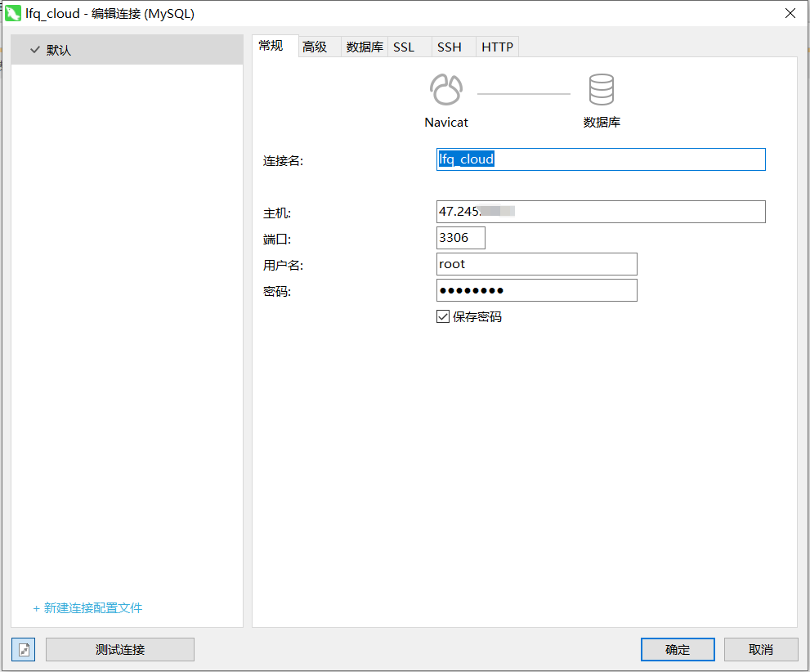Switch to the SSL tab
This screenshot has width=810, height=672.
409,47
